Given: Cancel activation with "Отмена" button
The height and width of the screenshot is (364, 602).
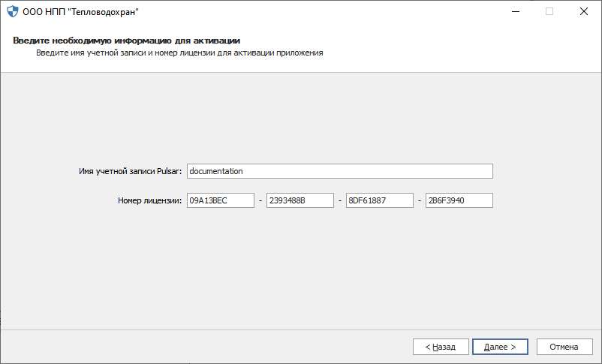Looking at the screenshot, I should coord(564,347).
